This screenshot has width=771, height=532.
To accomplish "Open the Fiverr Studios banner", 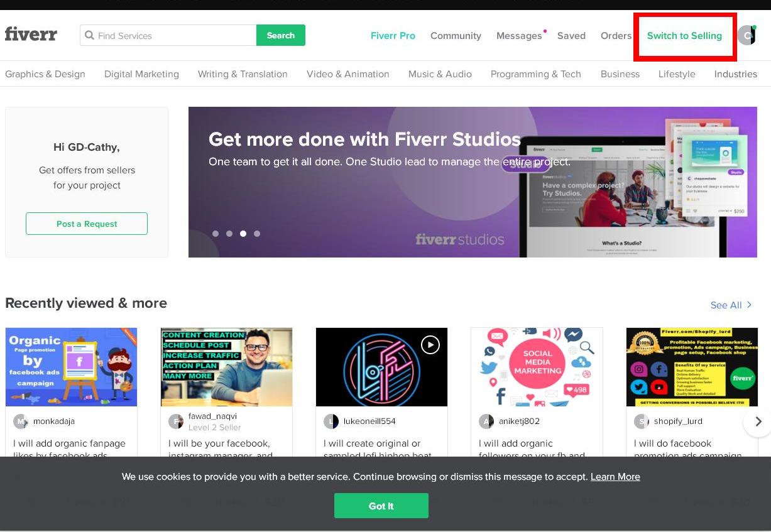I will click(x=473, y=182).
